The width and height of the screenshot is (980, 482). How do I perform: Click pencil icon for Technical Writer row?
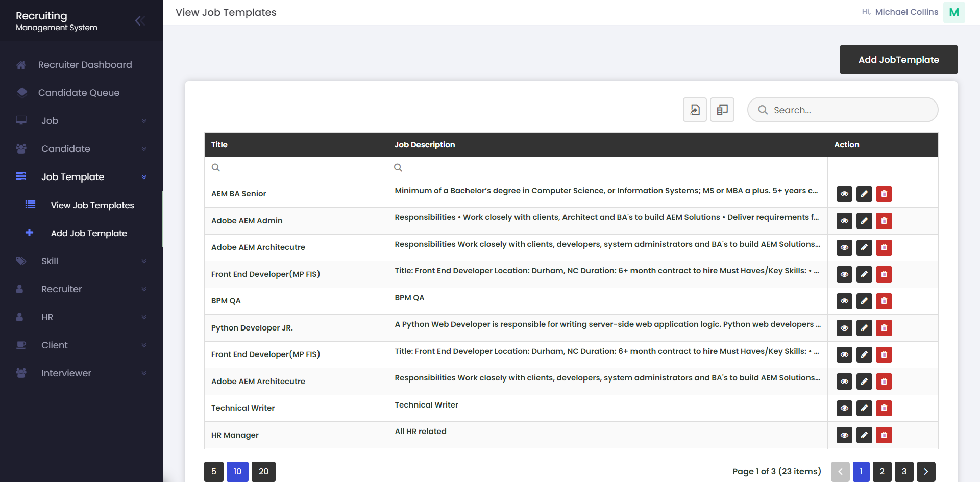pyautogui.click(x=864, y=408)
